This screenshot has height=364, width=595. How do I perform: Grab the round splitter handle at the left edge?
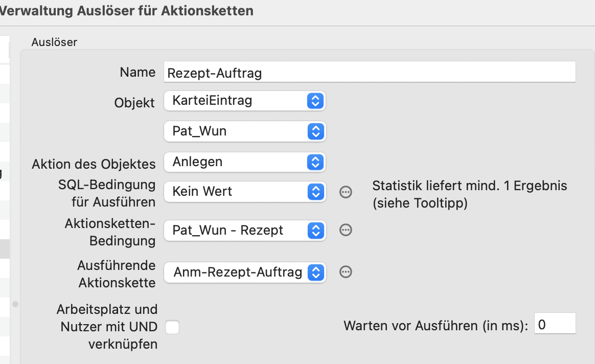point(15,304)
